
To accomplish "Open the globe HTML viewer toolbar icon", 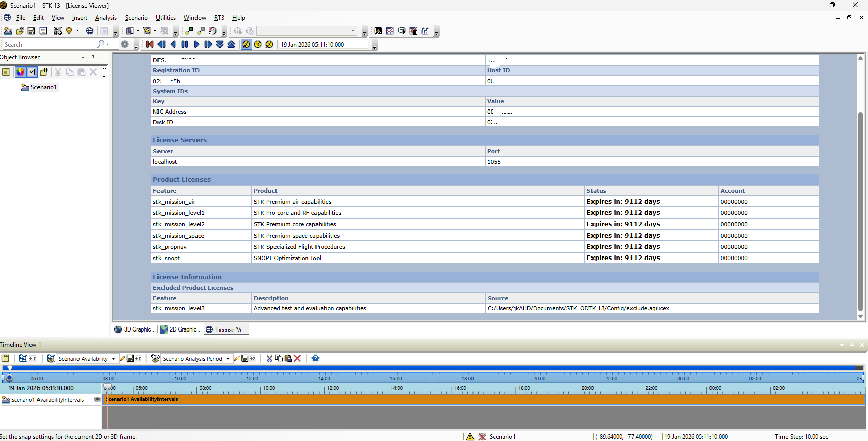I will (90, 31).
